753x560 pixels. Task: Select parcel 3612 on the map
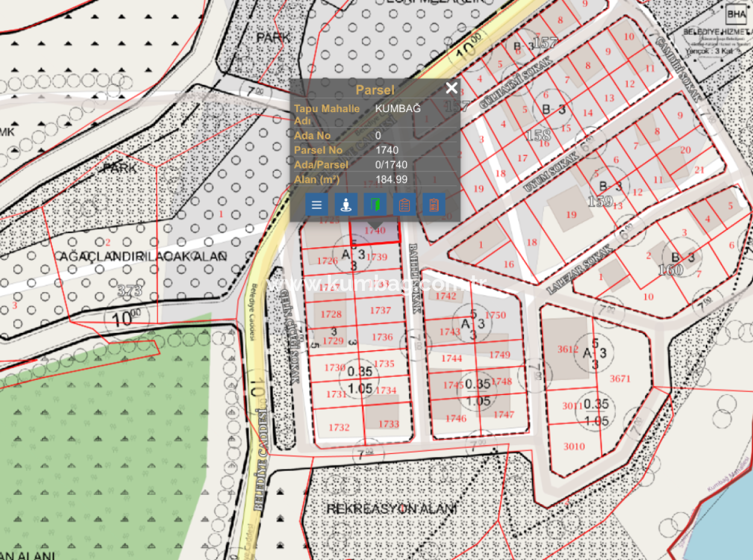point(567,349)
